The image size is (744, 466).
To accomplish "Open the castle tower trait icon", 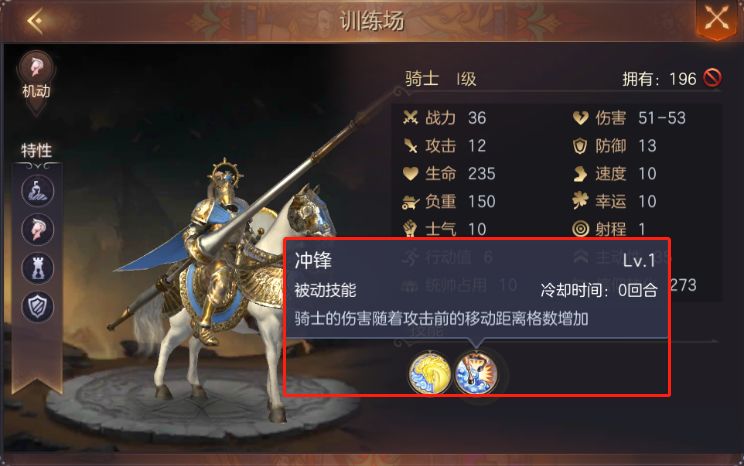I will tap(37, 268).
